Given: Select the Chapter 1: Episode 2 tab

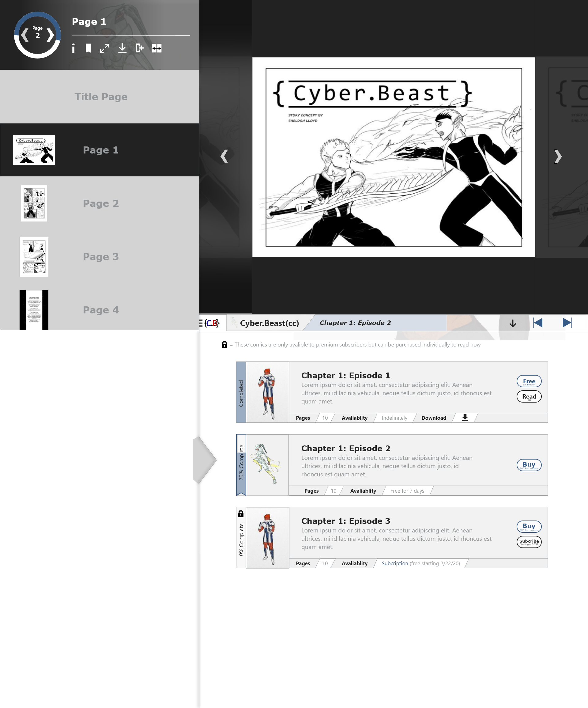Looking at the screenshot, I should tap(355, 323).
